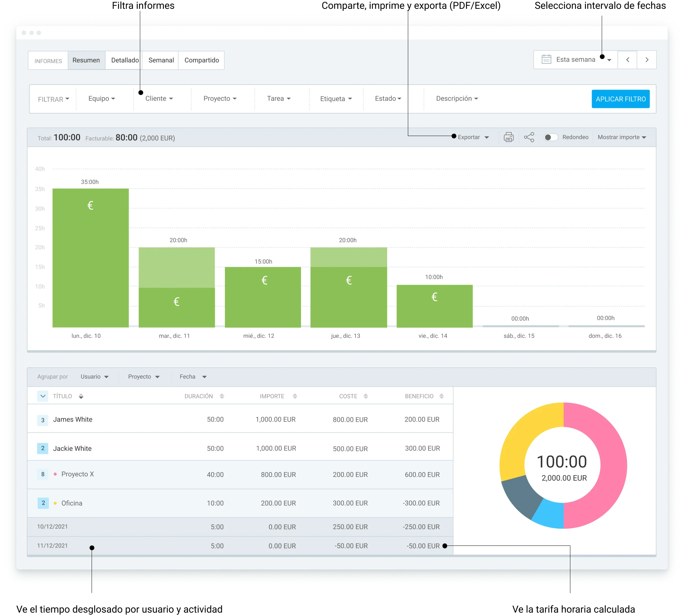Switch to the Semanal report tab
Image resolution: width=684 pixels, height=616 pixels.
coord(161,60)
